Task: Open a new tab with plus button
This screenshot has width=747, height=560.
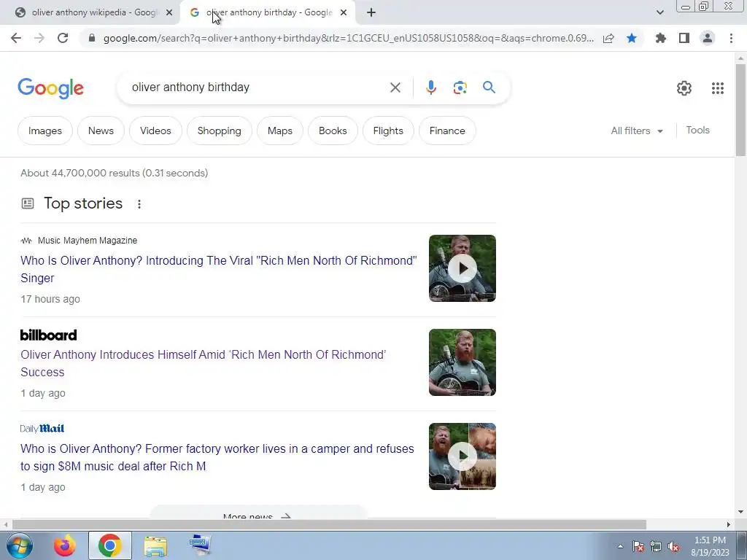Action: pyautogui.click(x=371, y=13)
